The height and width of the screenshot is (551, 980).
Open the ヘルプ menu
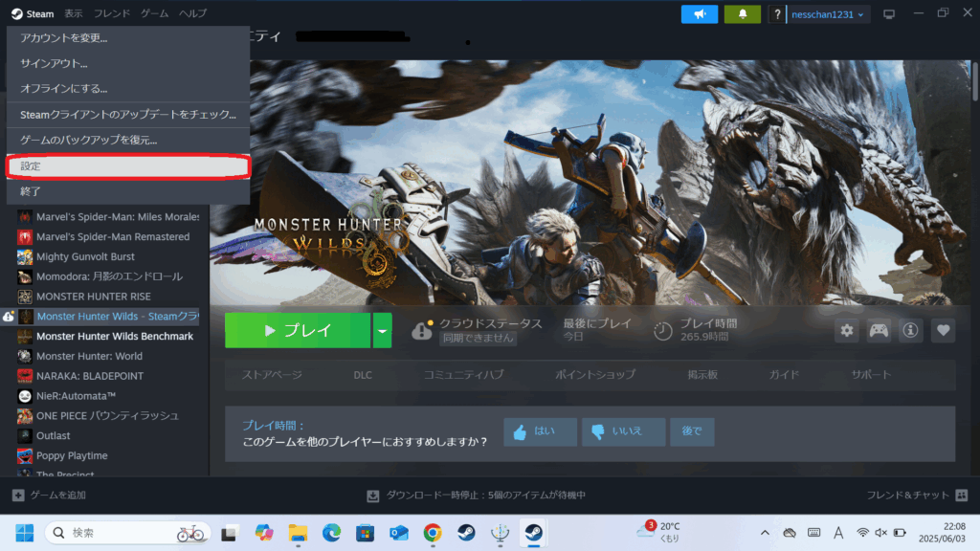coord(192,13)
